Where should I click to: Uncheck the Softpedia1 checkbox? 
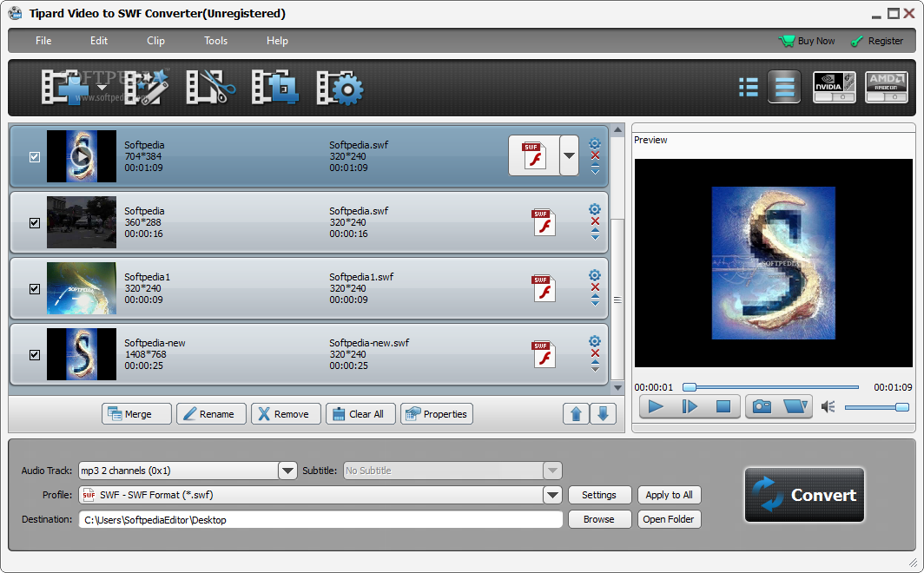tap(35, 288)
